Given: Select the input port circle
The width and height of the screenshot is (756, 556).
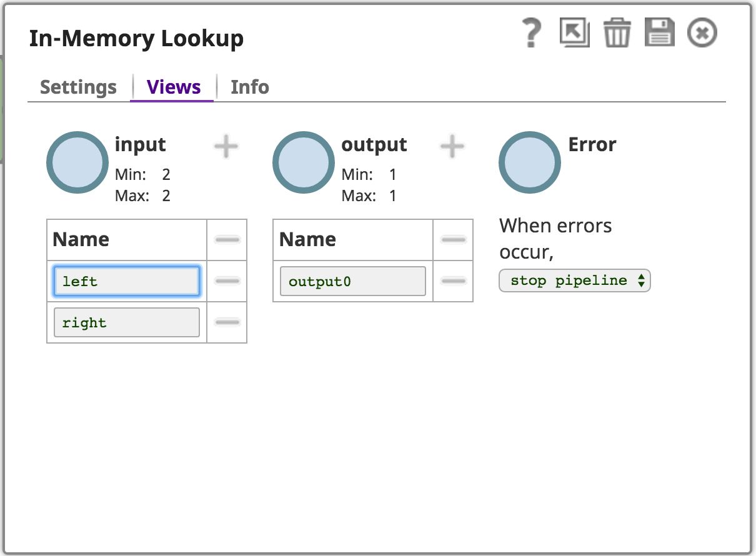Looking at the screenshot, I should click(77, 162).
